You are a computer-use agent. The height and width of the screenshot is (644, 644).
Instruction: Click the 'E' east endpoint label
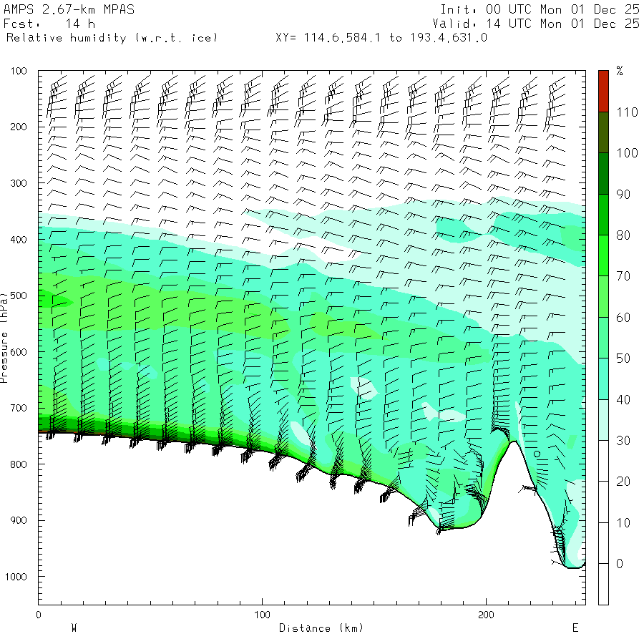point(575,628)
